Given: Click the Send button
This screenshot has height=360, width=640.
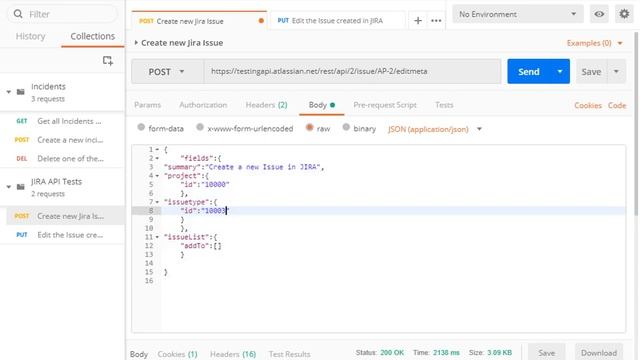Looking at the screenshot, I should [x=529, y=71].
